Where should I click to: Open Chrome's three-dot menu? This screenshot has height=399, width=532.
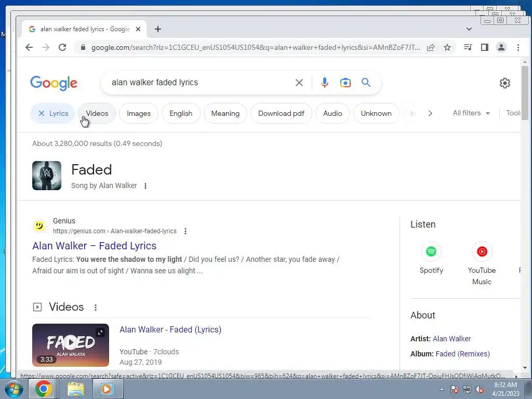click(518, 47)
